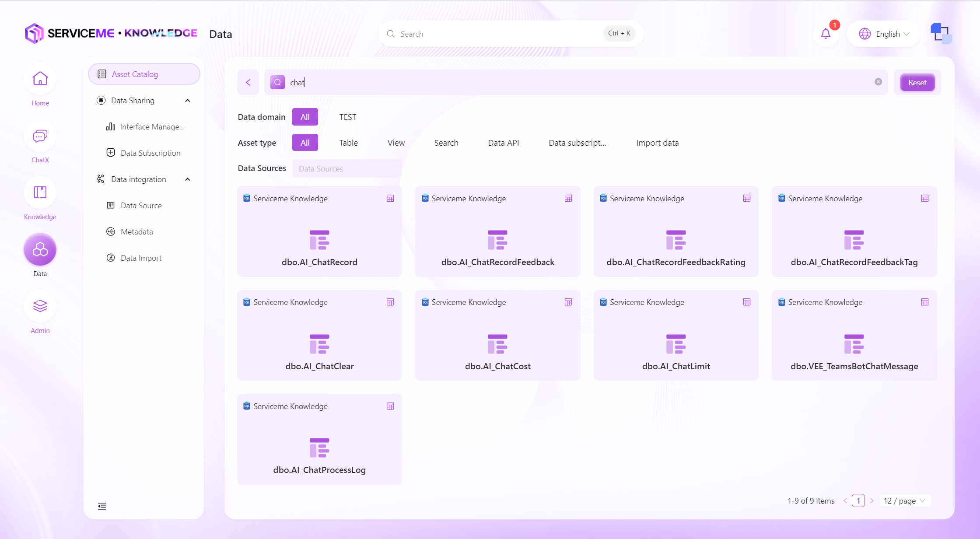Click table icon on dbo.VEE_TeamsBotChatMessage card
This screenshot has height=539, width=980.
click(925, 302)
